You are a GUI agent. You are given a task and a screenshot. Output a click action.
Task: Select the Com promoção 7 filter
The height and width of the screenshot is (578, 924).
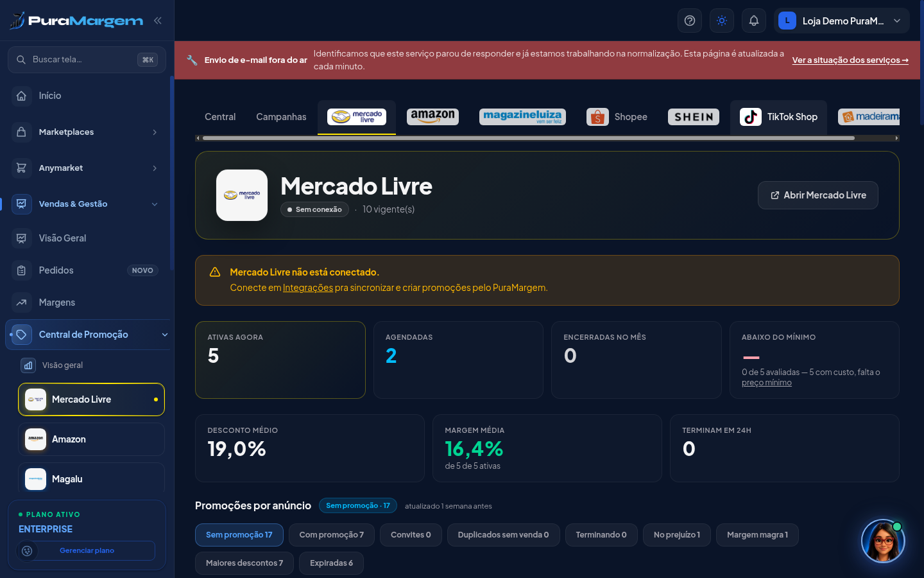tap(331, 535)
